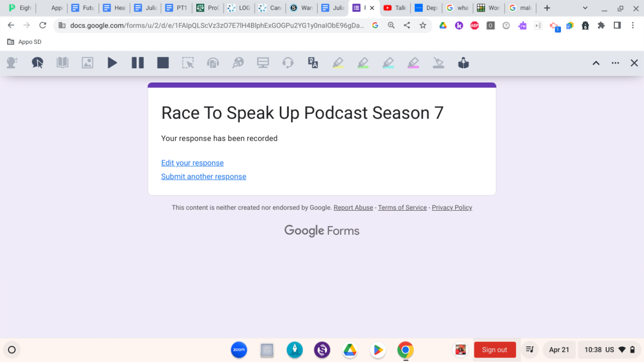The width and height of the screenshot is (644, 362).
Task: Open the Privacy Policy link
Action: click(452, 208)
